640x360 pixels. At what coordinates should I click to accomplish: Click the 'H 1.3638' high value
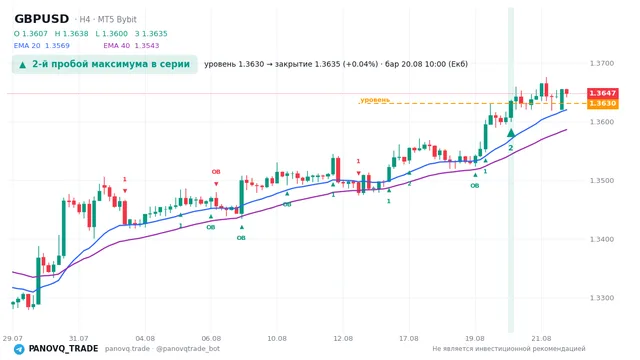click(71, 34)
